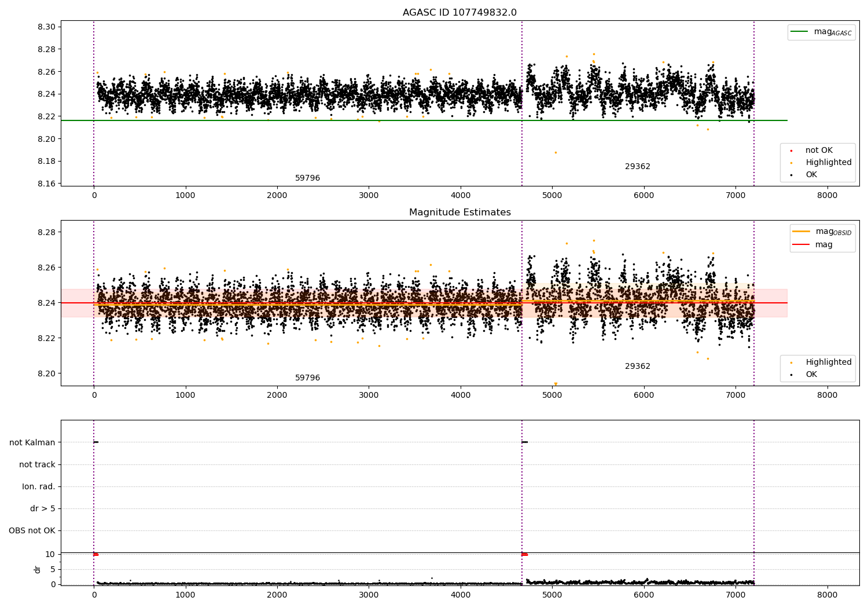Click 8.28 tick label in Magnitude Estimates plot
868x608 pixels.
tap(46, 232)
